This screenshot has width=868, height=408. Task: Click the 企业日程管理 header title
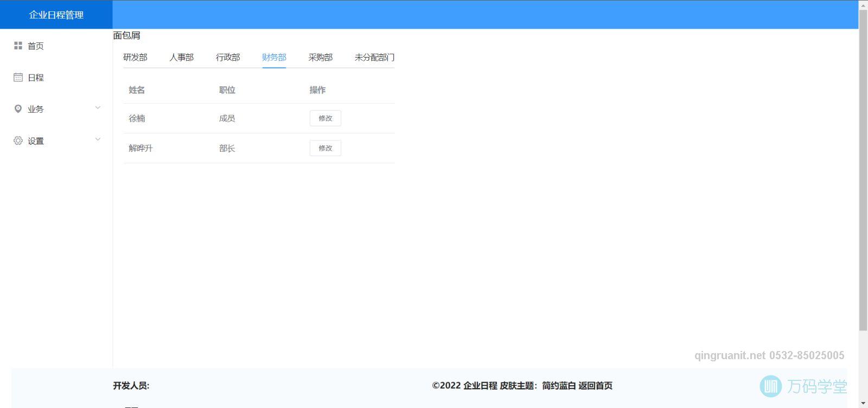click(56, 15)
